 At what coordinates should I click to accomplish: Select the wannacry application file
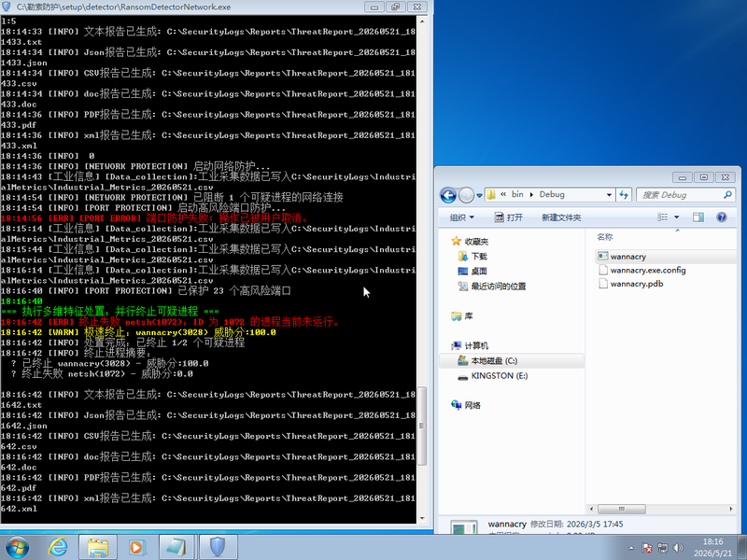point(666,256)
